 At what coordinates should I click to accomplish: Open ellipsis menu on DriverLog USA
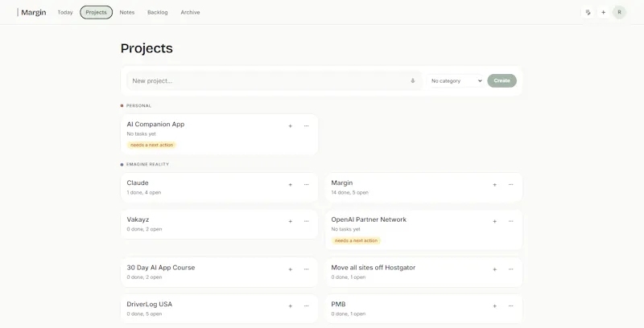click(x=307, y=305)
